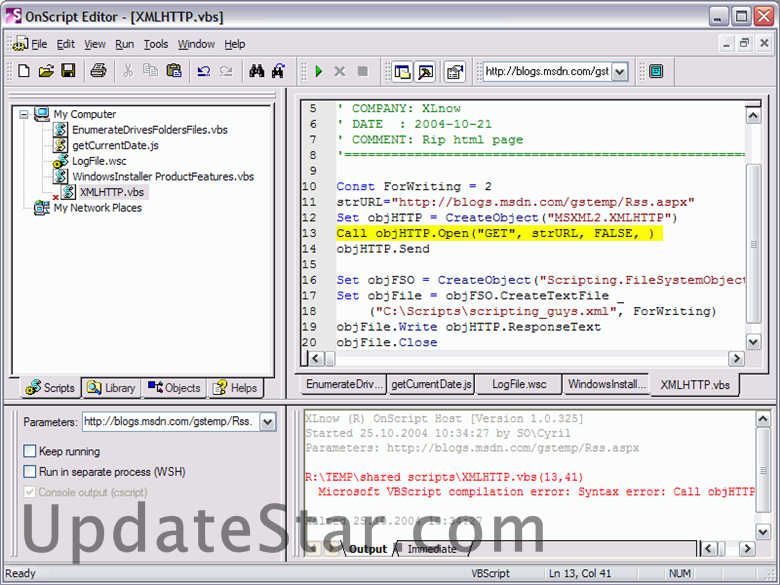
Task: Collapse the My Computer tree node
Action: pos(23,114)
